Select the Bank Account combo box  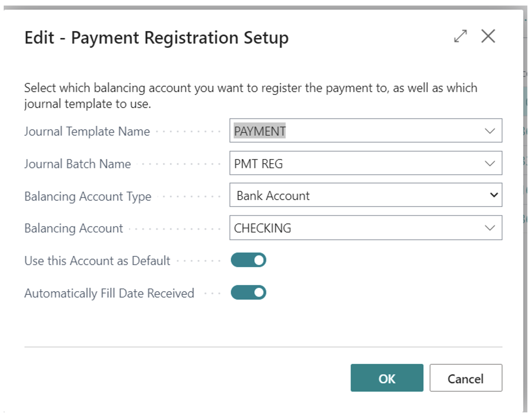(323, 195)
